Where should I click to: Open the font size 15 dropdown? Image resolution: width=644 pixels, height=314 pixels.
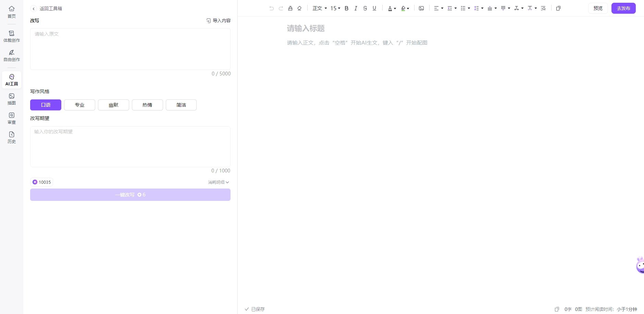pos(335,8)
